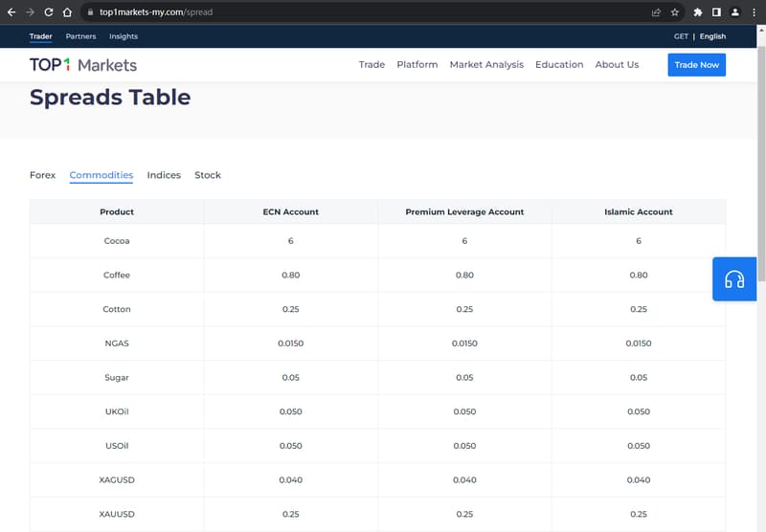Click the Islamic Account header

pyautogui.click(x=639, y=211)
